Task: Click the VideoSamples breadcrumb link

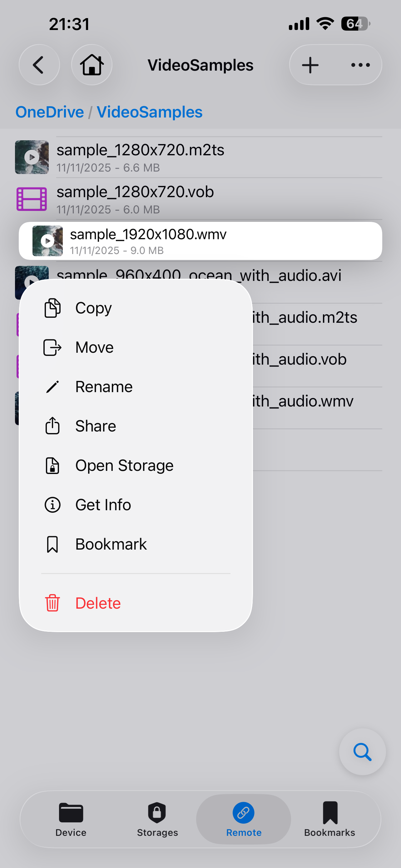Action: pos(150,112)
